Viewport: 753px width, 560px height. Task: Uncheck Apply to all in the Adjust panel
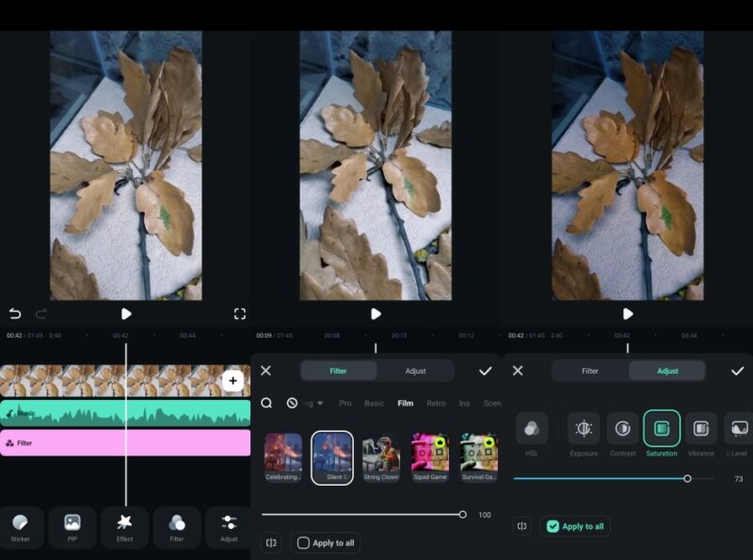click(575, 526)
